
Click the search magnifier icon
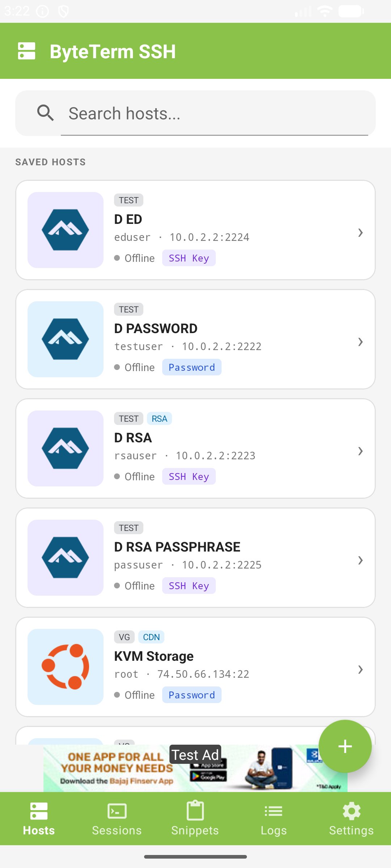(x=46, y=113)
